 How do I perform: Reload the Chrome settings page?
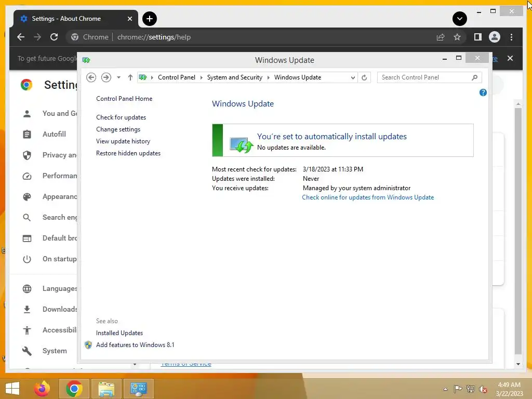coord(54,37)
